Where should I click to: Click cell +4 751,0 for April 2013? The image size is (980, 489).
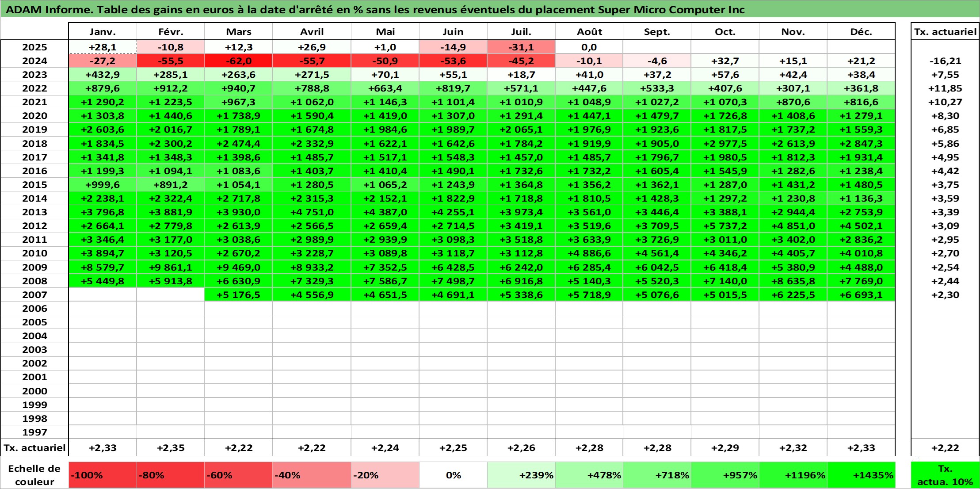pyautogui.click(x=312, y=212)
